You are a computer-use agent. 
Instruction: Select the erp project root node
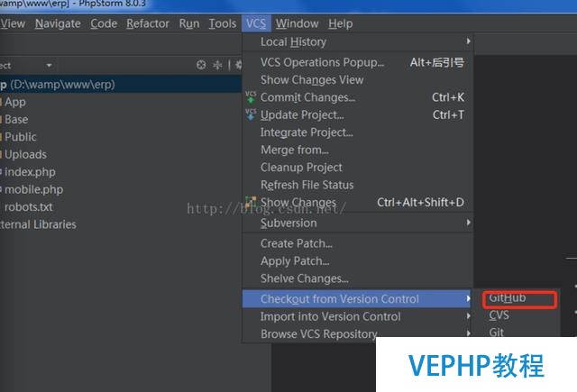click(x=121, y=84)
